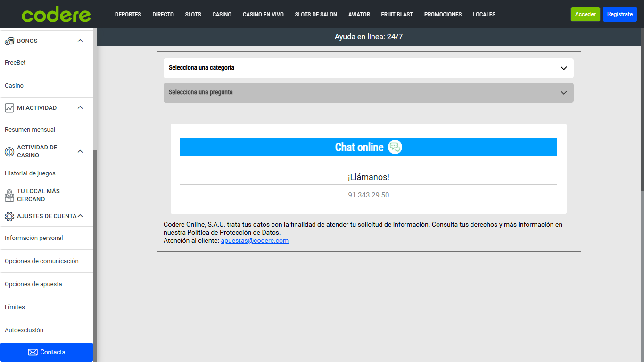Collapse the Ajustes de cuenta chevron

(80, 216)
